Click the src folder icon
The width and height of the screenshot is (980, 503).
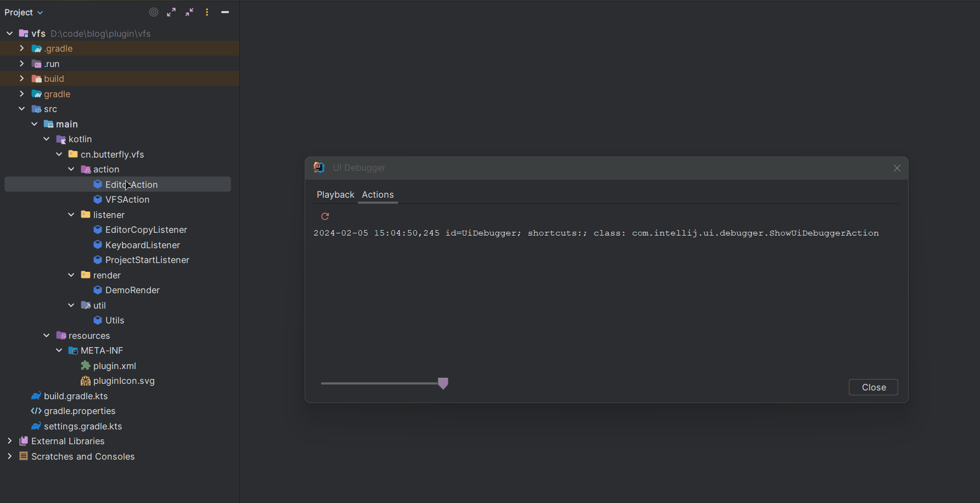pos(37,109)
